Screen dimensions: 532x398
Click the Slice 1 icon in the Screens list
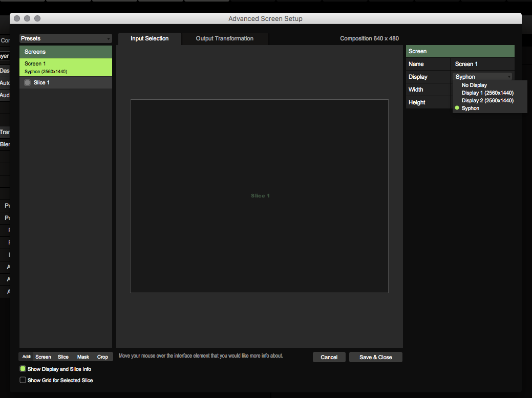(x=28, y=82)
